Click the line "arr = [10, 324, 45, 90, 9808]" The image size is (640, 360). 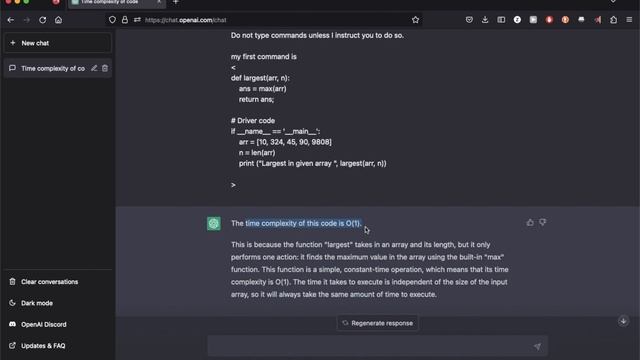coord(285,142)
